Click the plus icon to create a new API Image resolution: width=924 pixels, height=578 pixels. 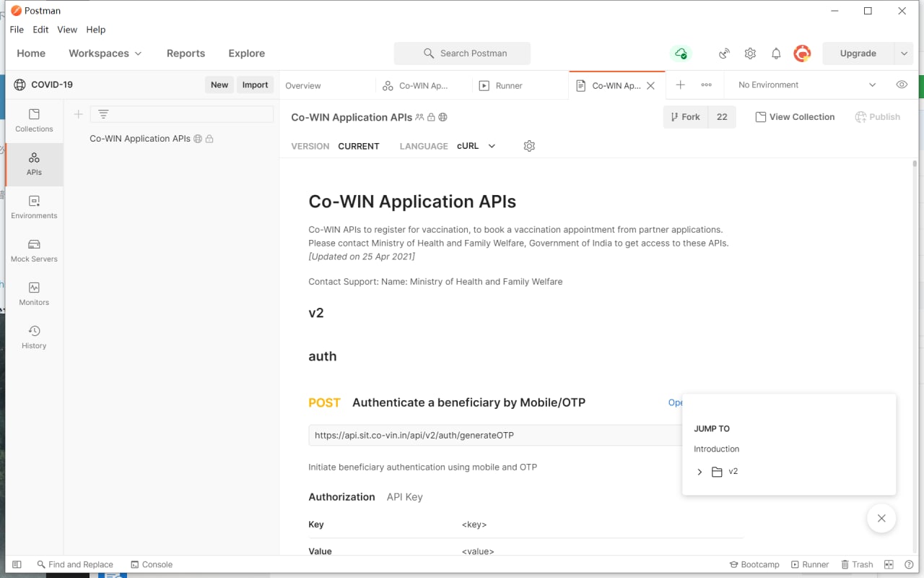point(79,114)
